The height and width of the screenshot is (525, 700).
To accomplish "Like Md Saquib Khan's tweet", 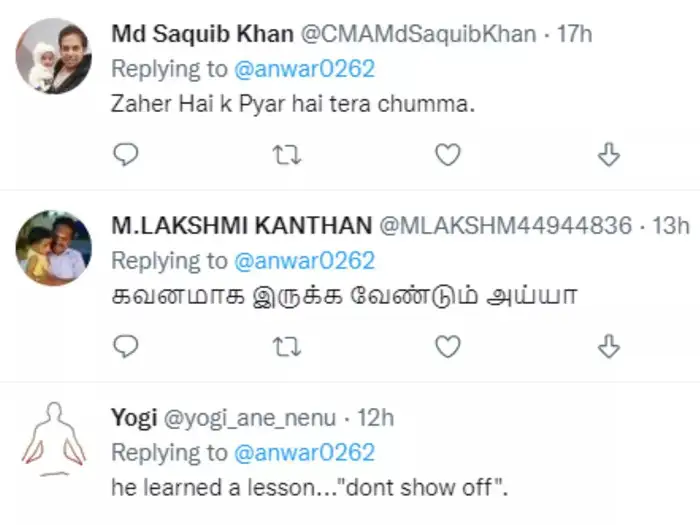I will click(x=448, y=154).
